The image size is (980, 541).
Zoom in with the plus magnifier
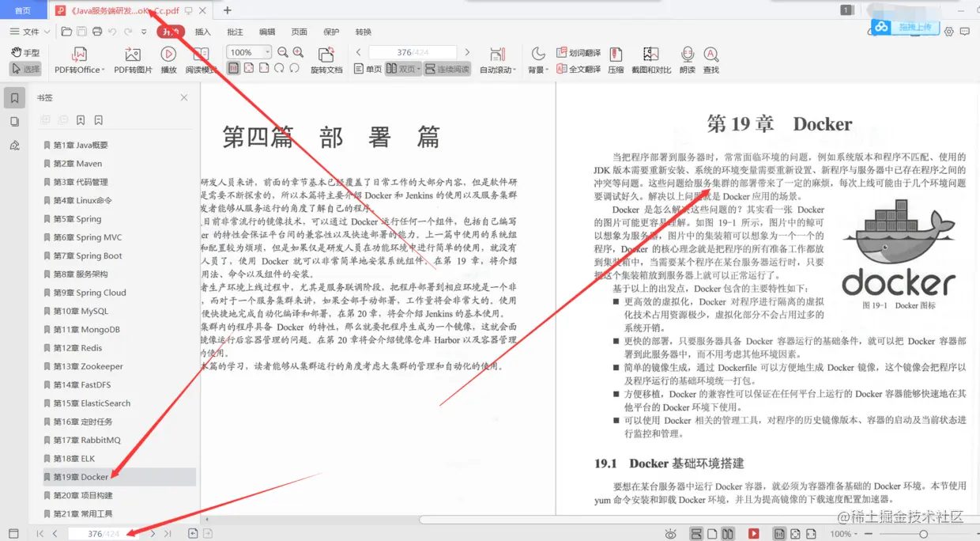[x=298, y=52]
